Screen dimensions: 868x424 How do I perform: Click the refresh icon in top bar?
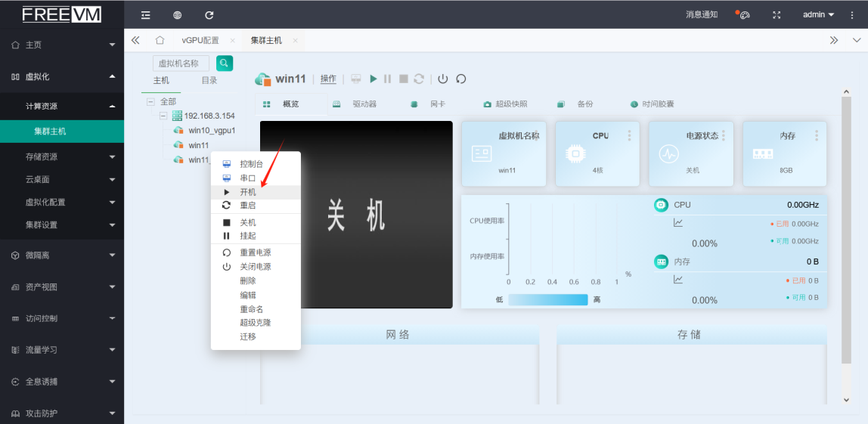[209, 15]
